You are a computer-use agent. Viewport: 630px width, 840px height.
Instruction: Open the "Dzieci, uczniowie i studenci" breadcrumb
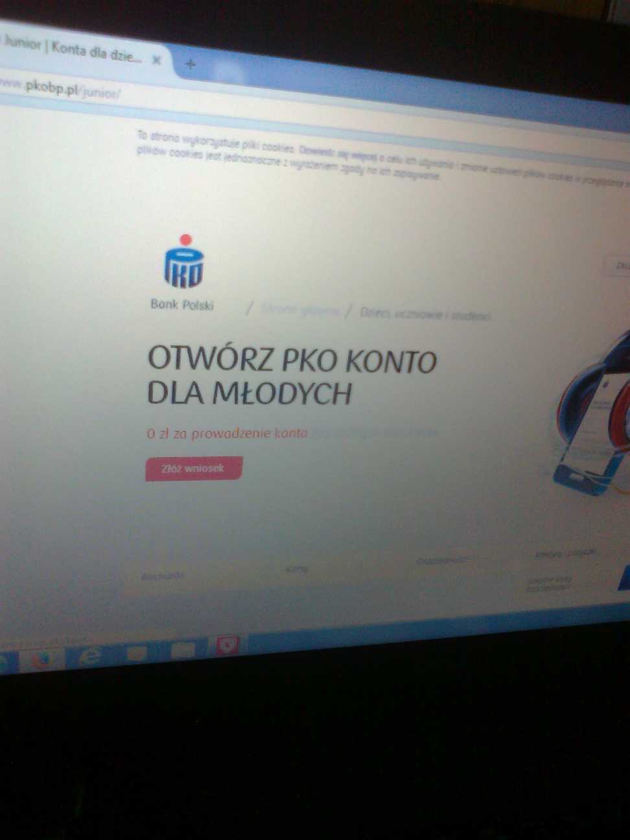425,315
